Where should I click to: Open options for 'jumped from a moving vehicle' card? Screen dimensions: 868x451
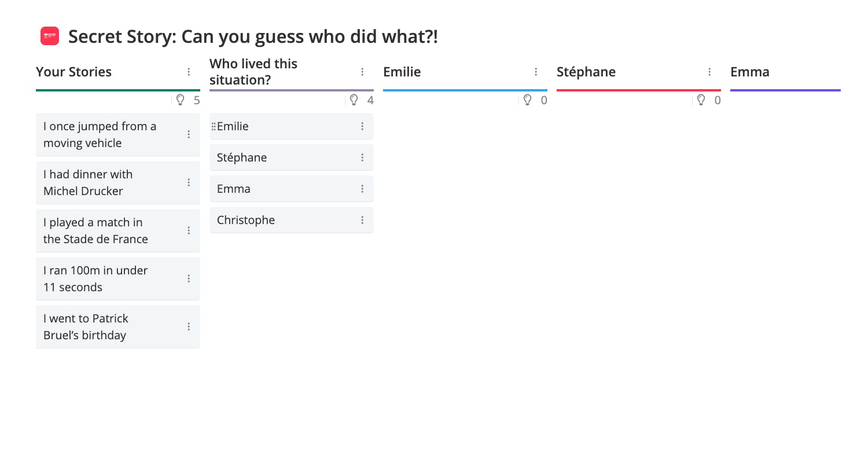[x=189, y=134]
